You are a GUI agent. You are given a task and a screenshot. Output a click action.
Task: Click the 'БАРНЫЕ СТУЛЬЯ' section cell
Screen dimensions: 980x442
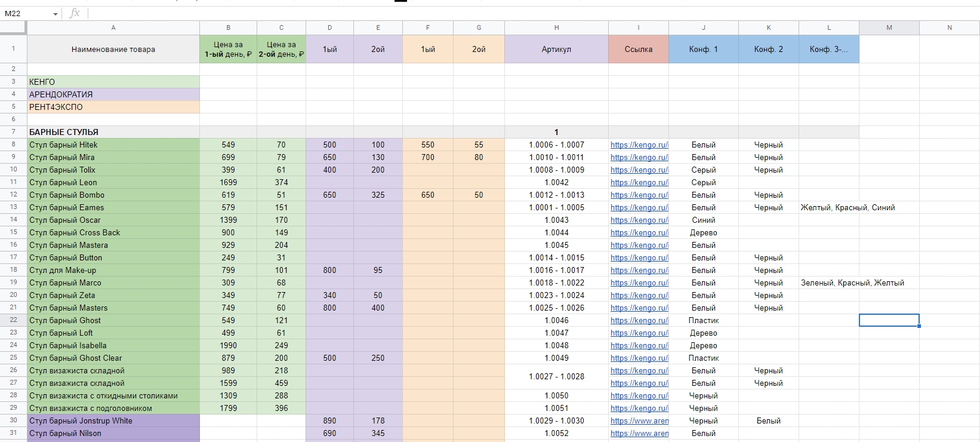113,132
